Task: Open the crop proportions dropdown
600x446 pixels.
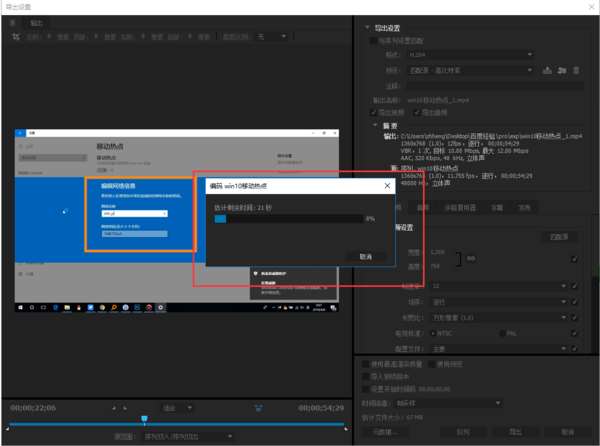Action: 272,37
